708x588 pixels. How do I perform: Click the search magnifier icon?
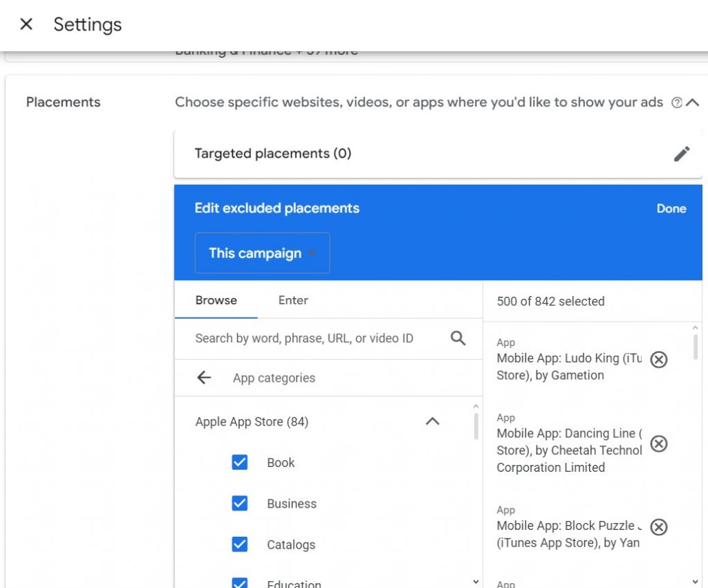tap(458, 338)
